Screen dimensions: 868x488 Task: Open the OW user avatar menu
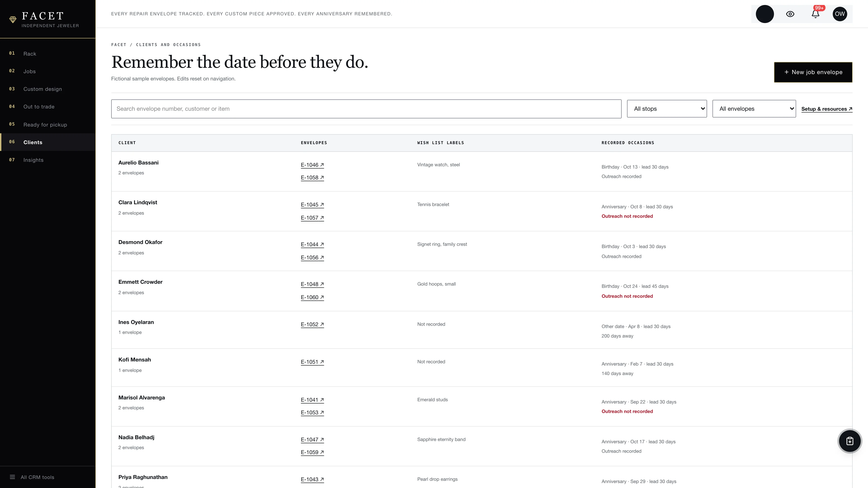pos(840,14)
